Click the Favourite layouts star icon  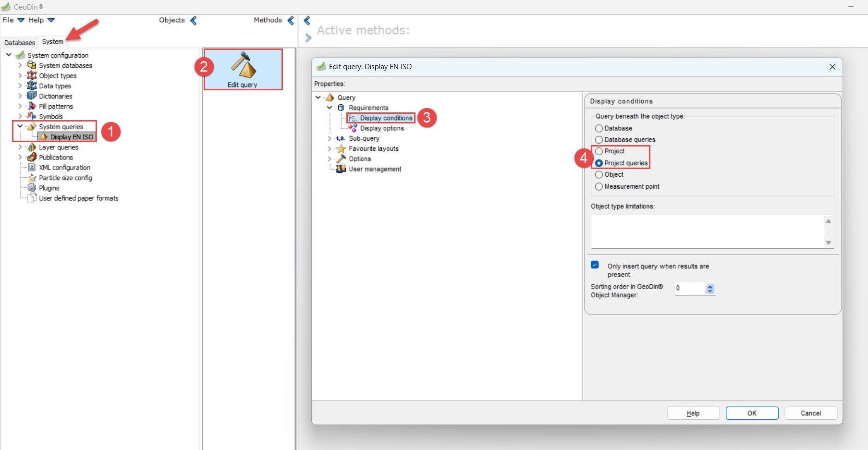click(x=341, y=148)
